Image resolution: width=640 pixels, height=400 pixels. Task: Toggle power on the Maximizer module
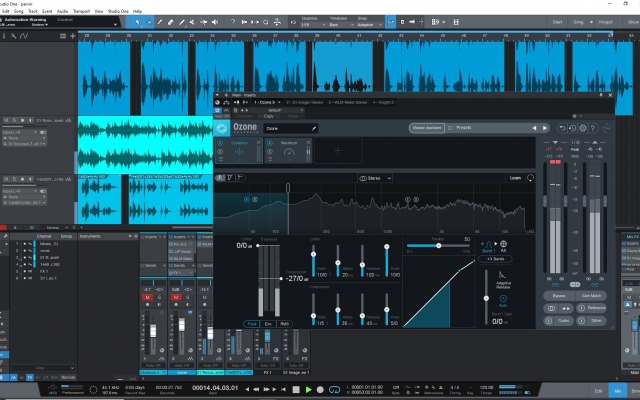(270, 143)
